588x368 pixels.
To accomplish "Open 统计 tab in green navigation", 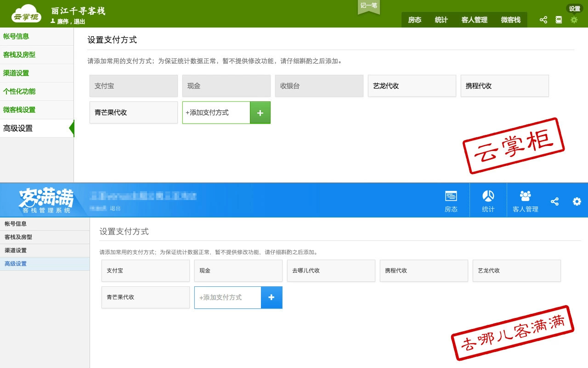I will (441, 20).
